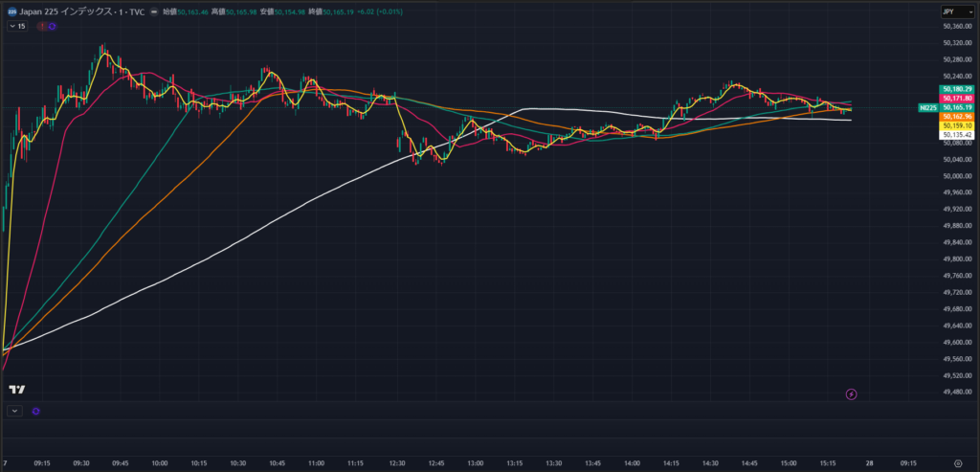Screen dimensions: 980x472
Task: Click the purple gear icon in lower pane
Action: [35, 411]
